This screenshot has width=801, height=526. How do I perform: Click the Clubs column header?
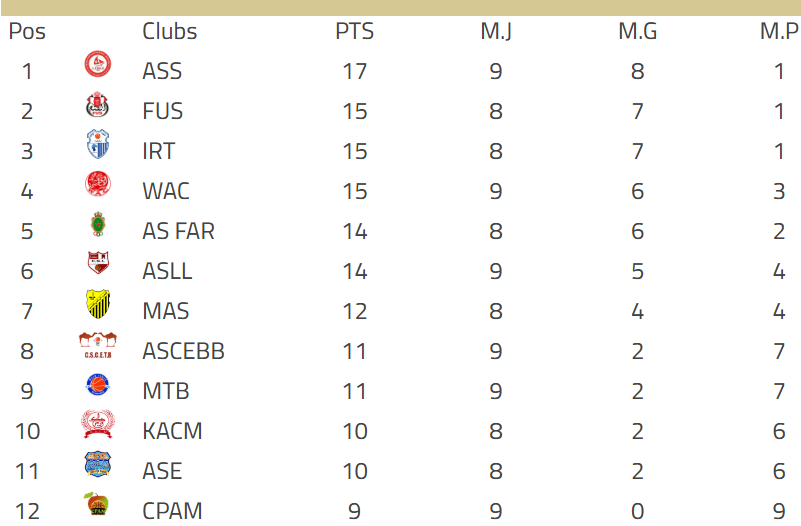(x=170, y=31)
